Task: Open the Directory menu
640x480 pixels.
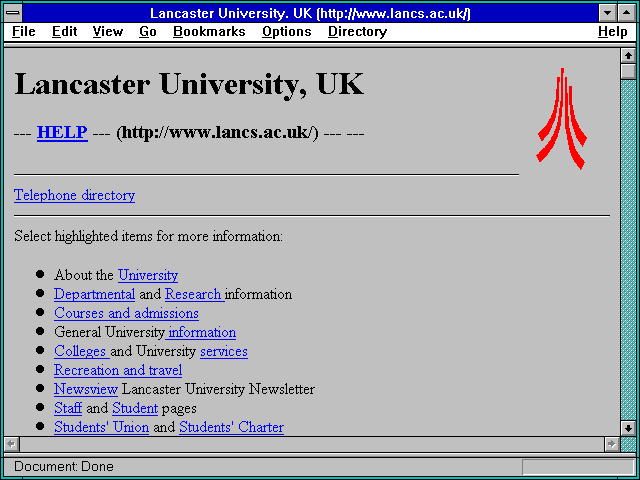Action: pos(358,32)
